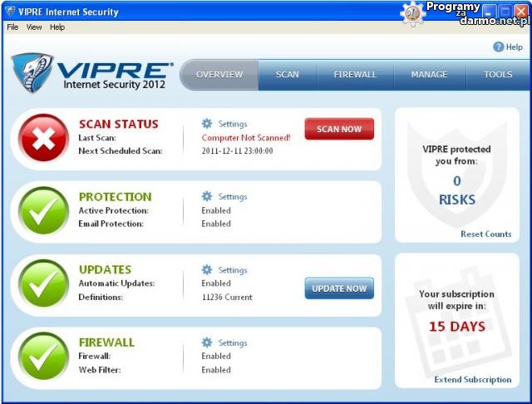The width and height of the screenshot is (532, 404).
Task: Go to the Manage tab
Action: click(x=429, y=75)
